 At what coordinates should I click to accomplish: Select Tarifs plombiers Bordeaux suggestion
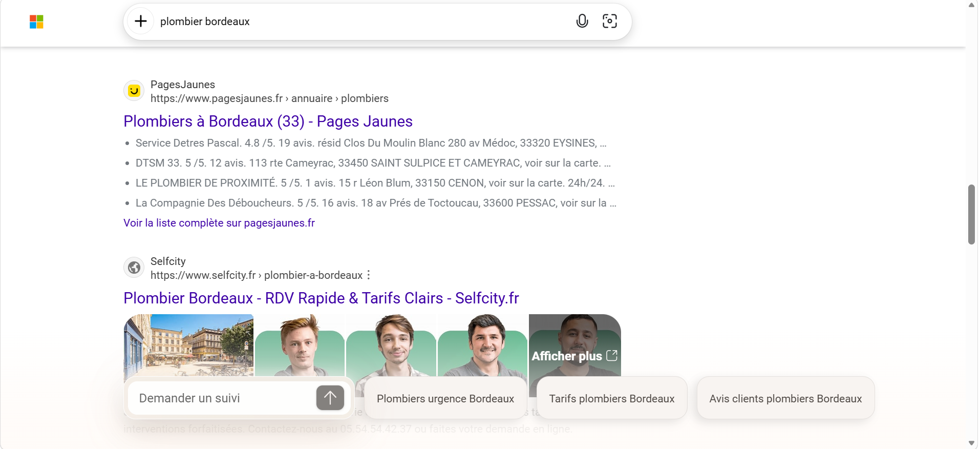(612, 398)
